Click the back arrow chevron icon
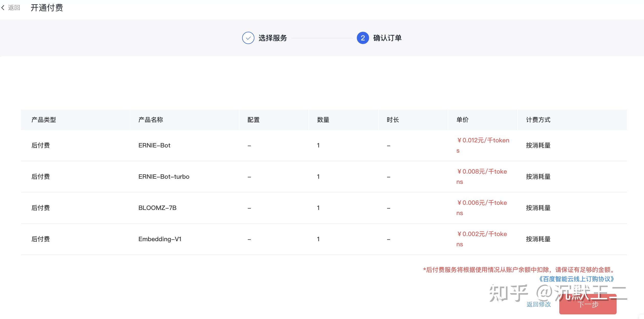Screen dimensions: 644x319 [x=3, y=8]
